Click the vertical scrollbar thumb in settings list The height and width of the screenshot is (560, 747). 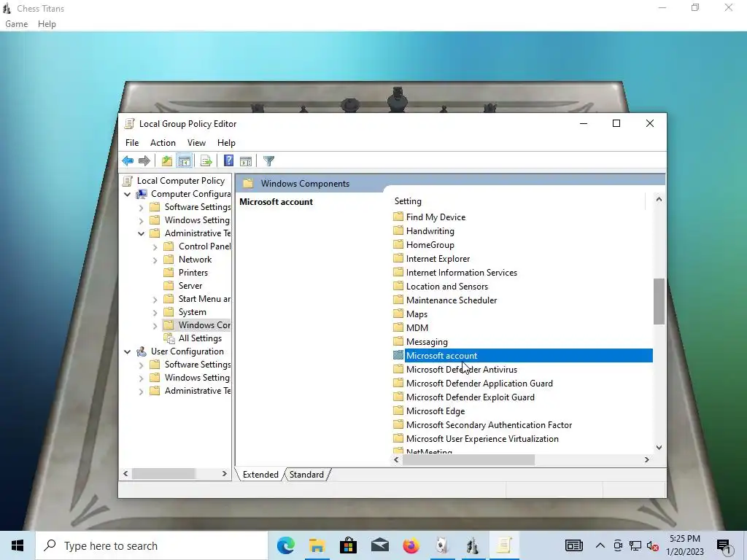pos(659,301)
